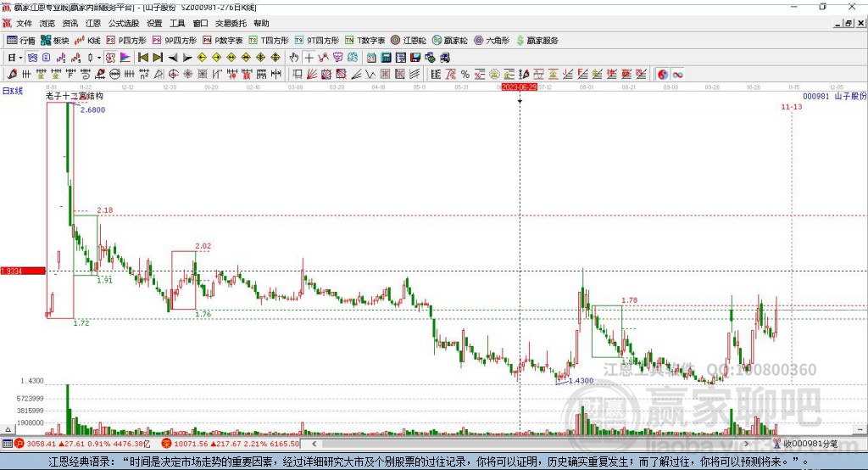Open the 公式选股 menu
Screen dimensions: 868x470
124,23
